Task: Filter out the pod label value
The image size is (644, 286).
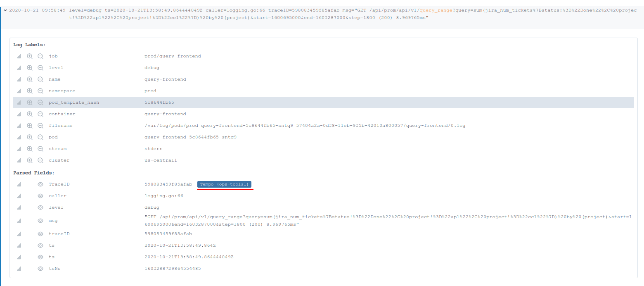Action: pos(40,137)
